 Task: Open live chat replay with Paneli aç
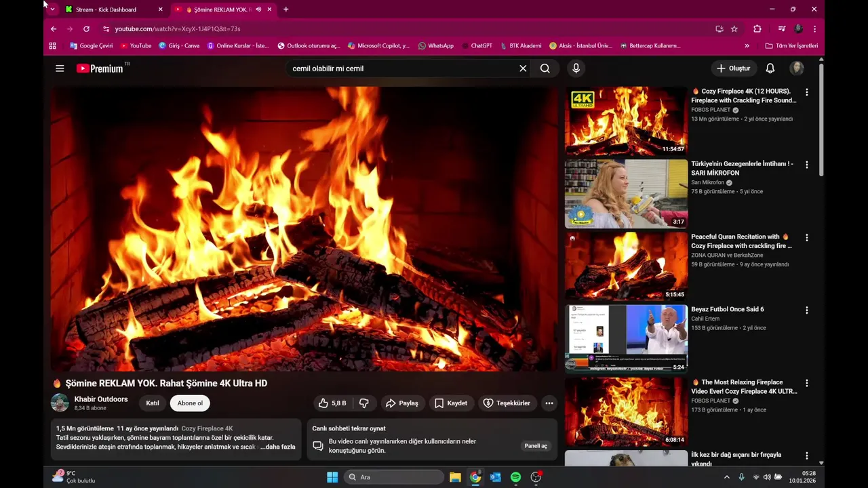click(536, 446)
